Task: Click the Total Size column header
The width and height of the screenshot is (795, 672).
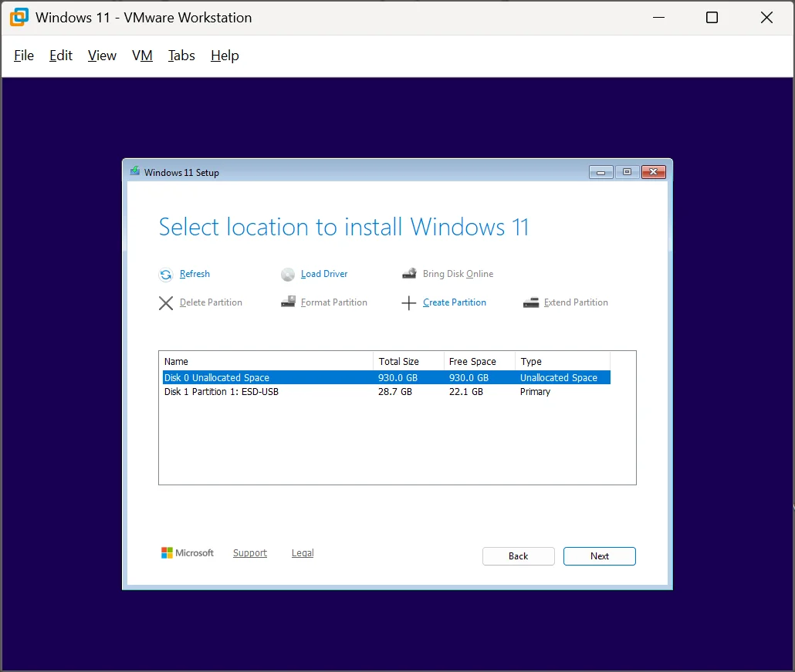Action: click(x=408, y=361)
